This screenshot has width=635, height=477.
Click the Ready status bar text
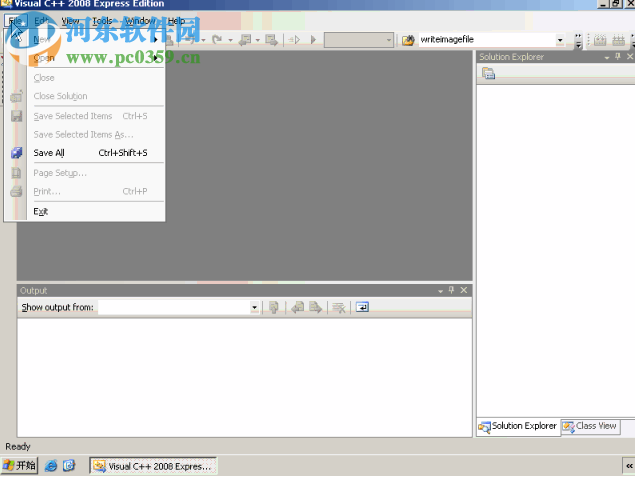tap(18, 446)
